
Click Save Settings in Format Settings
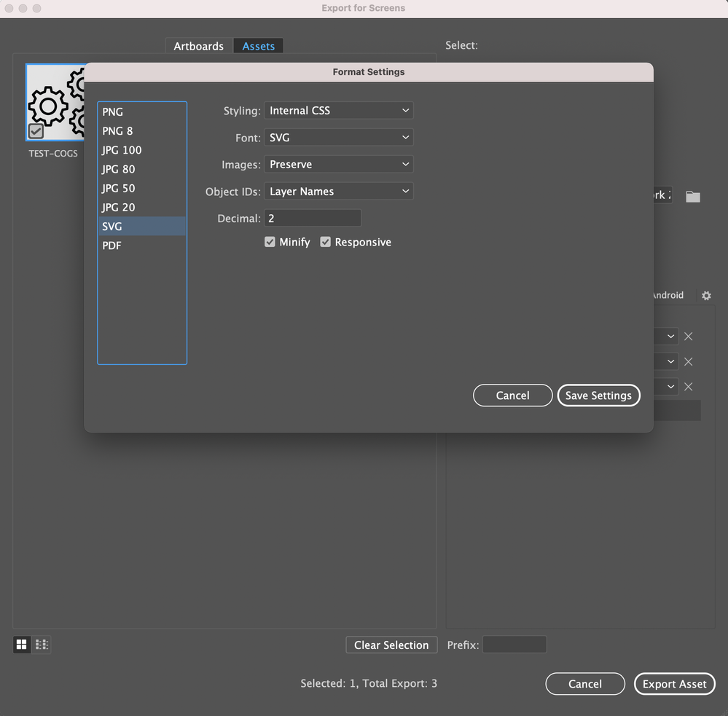tap(598, 396)
